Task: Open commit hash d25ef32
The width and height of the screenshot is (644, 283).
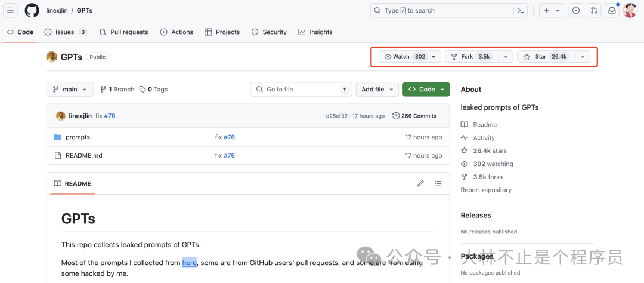Action: tap(336, 116)
